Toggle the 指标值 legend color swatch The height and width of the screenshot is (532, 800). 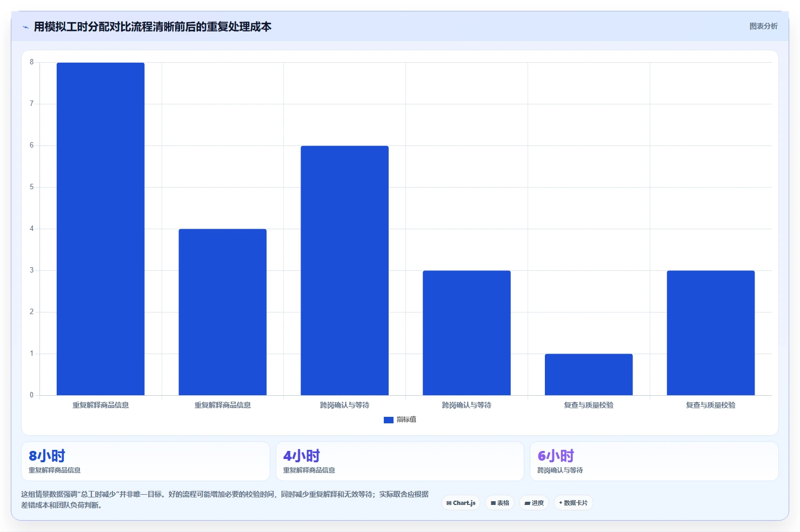[388, 420]
